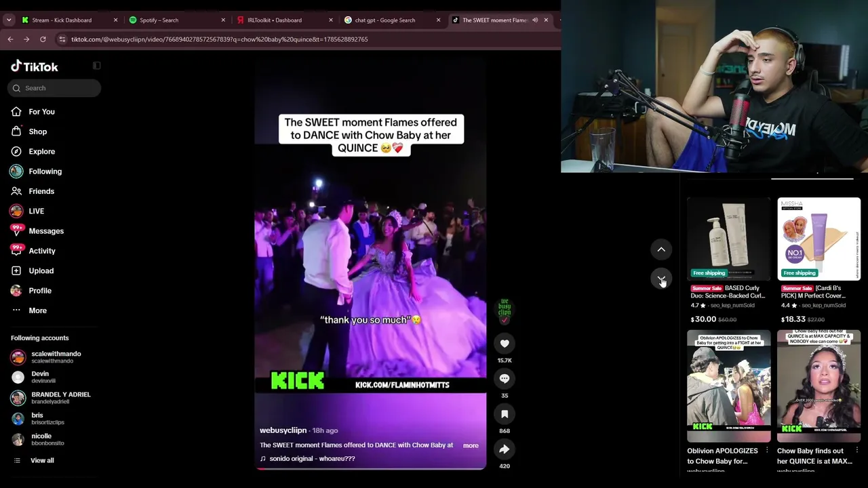The width and height of the screenshot is (868, 488).
Task: Open the LIVE section
Action: 37,211
